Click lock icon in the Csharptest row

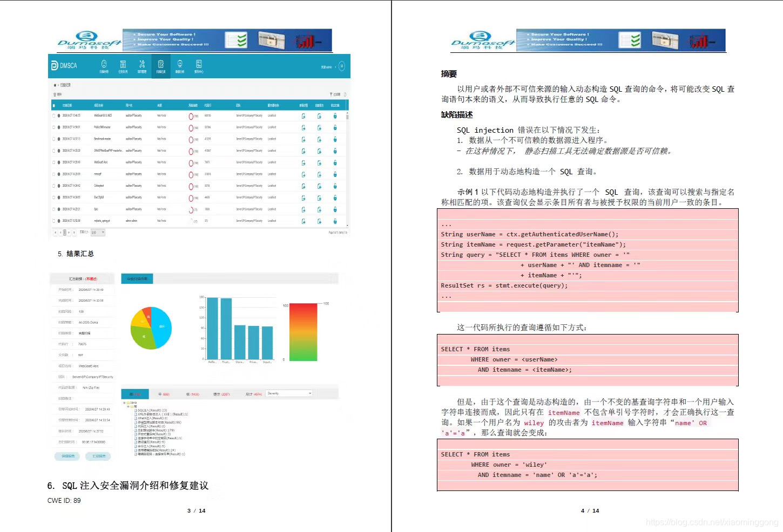pos(335,186)
